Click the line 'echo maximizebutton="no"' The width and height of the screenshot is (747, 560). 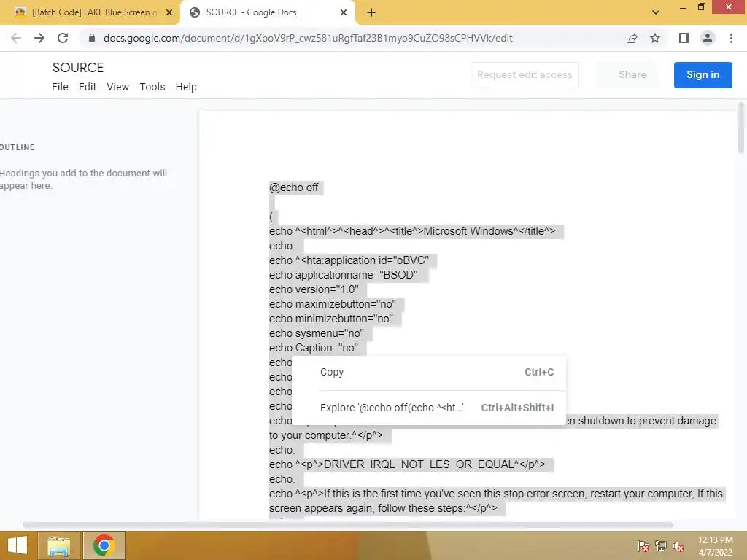[x=332, y=304]
